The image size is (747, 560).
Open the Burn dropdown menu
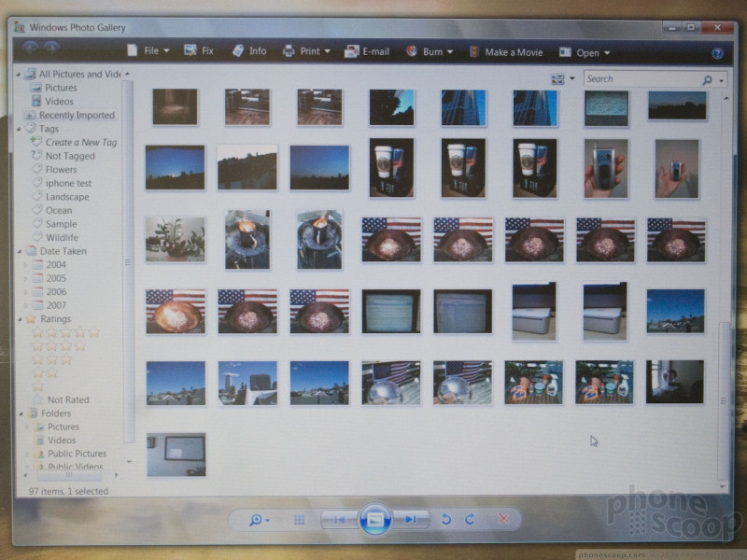430,52
